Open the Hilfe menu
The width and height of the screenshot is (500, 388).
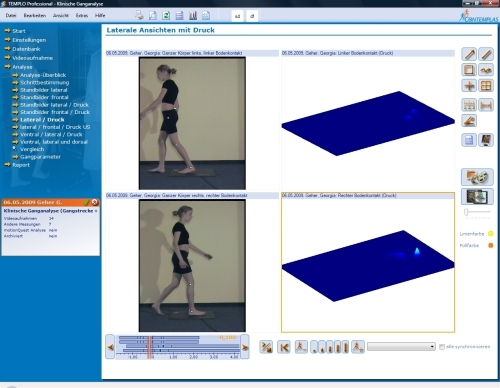click(x=100, y=15)
